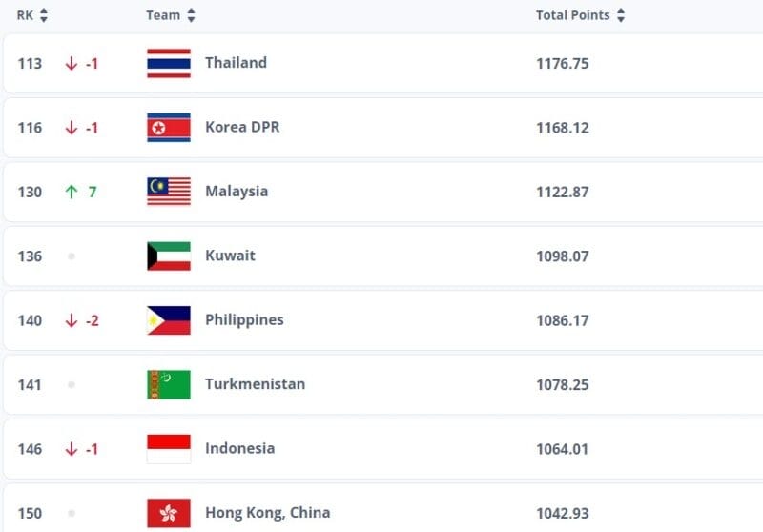Open the Hong Kong, China team page

[x=267, y=513]
